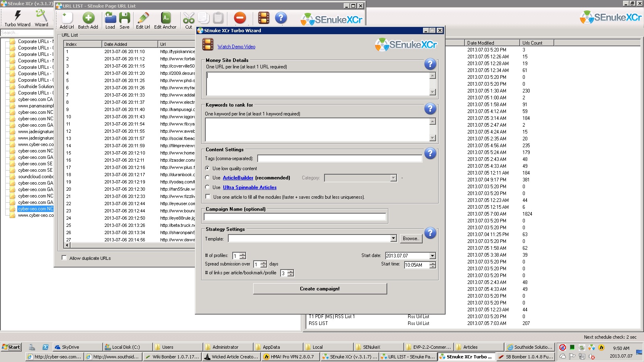Sort by Date Modified column header
Viewport: 644px width, 362px height.
[491, 43]
